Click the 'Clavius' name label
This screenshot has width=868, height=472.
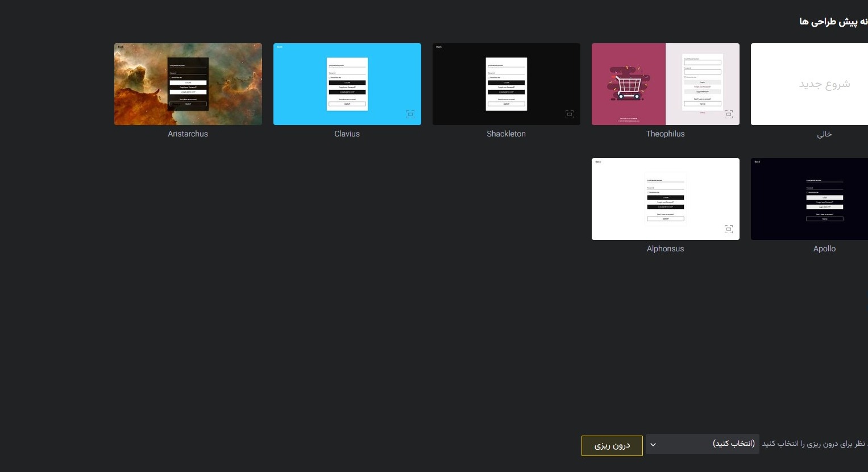click(x=347, y=134)
